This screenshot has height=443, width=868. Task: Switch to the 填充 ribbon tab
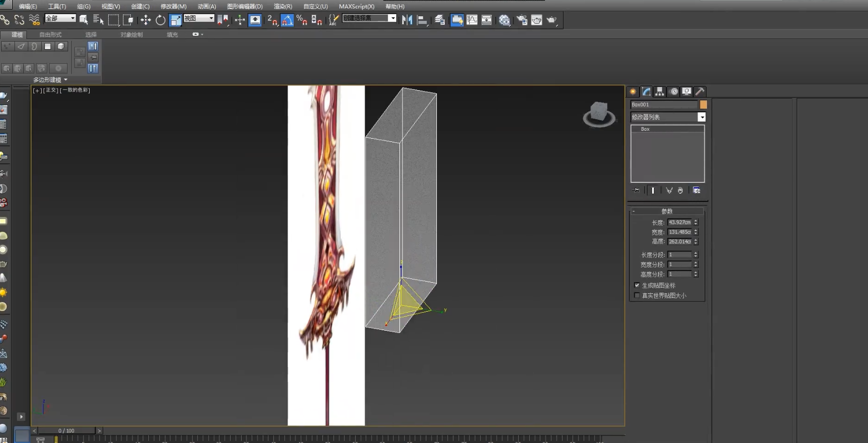[172, 35]
